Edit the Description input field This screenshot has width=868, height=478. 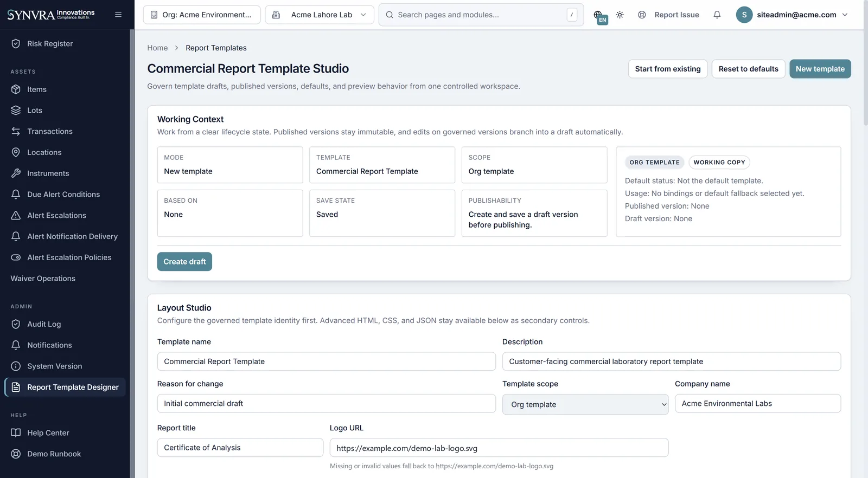(x=672, y=361)
